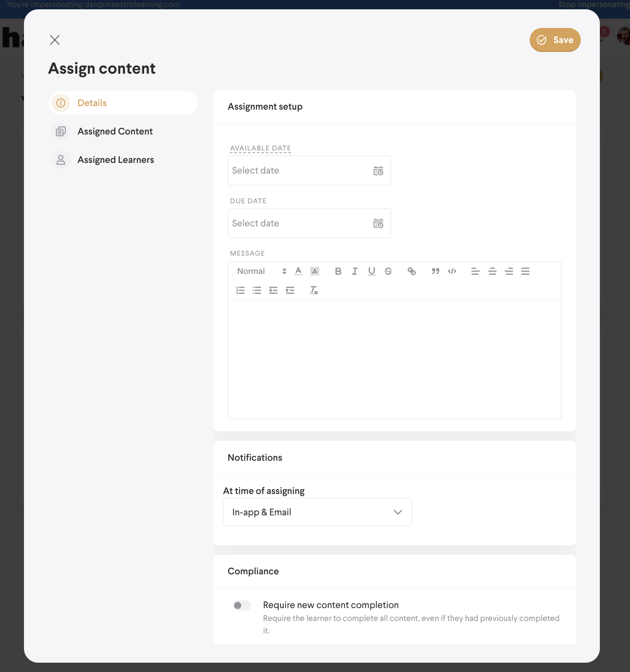Image resolution: width=630 pixels, height=672 pixels.
Task: Center-align the message text
Action: pos(492,271)
